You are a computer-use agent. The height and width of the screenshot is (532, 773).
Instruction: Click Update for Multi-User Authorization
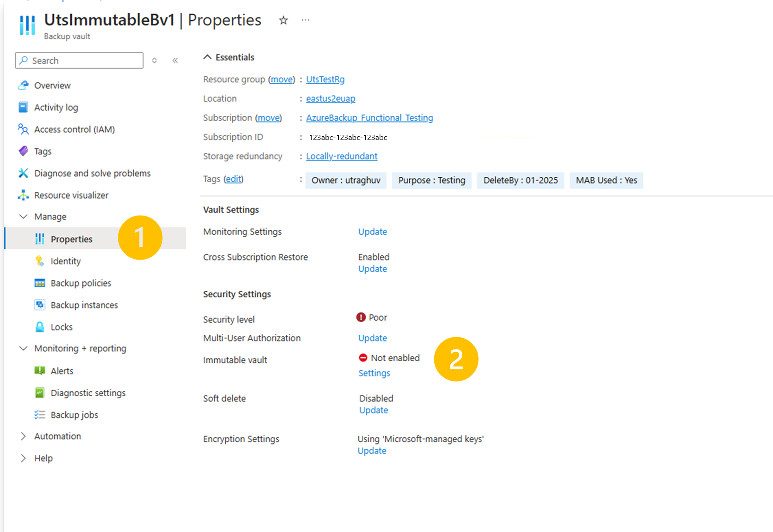pyautogui.click(x=372, y=338)
